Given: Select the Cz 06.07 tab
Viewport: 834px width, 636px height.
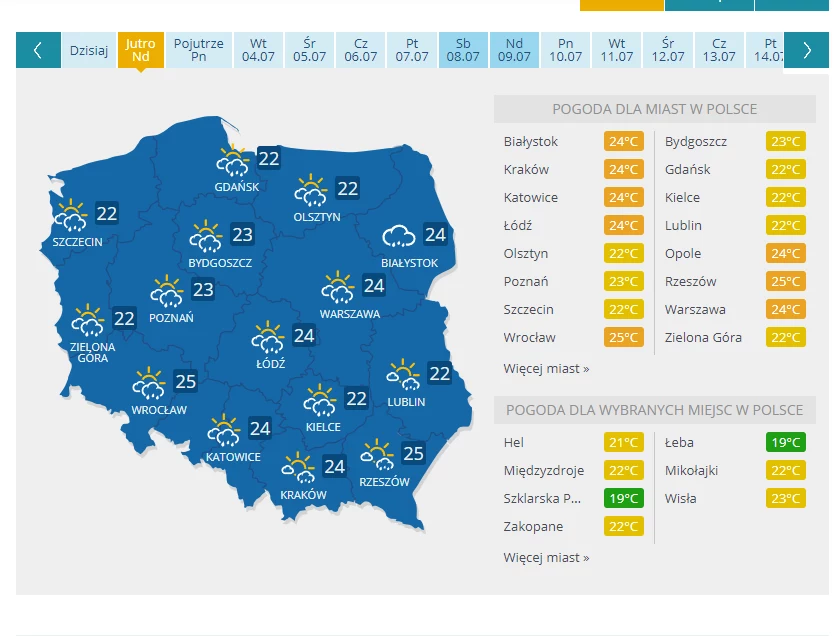Looking at the screenshot, I should 361,50.
